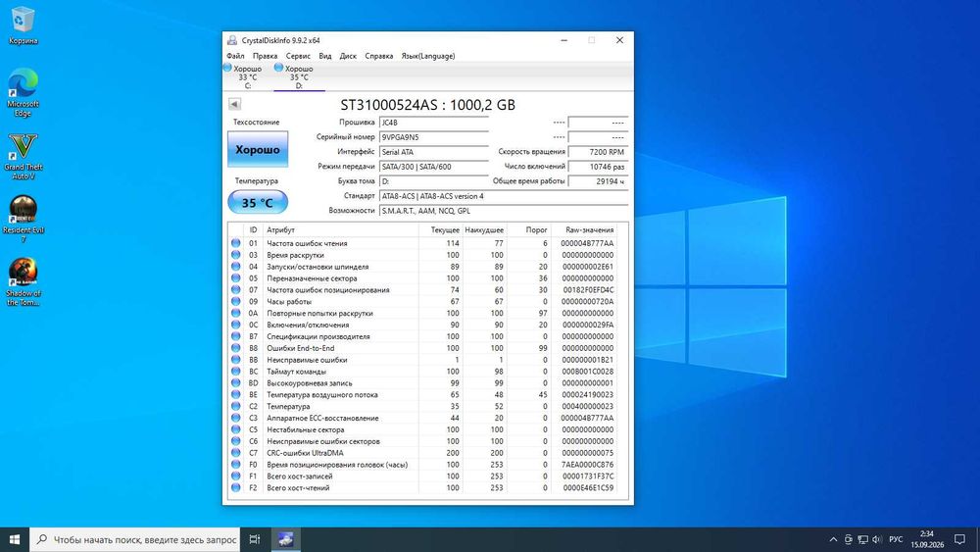Click status icon for attribute C7 CRC-ошибки UltraDMA

pyautogui.click(x=235, y=453)
